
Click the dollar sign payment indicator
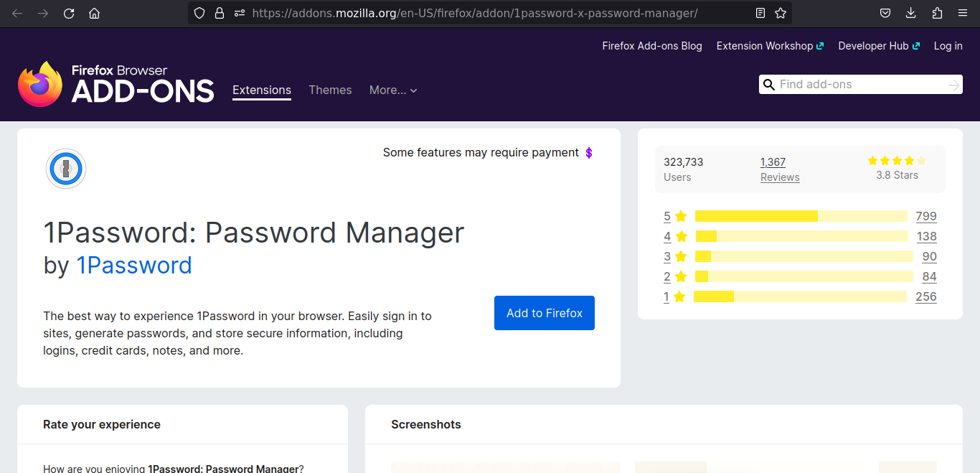coord(589,152)
